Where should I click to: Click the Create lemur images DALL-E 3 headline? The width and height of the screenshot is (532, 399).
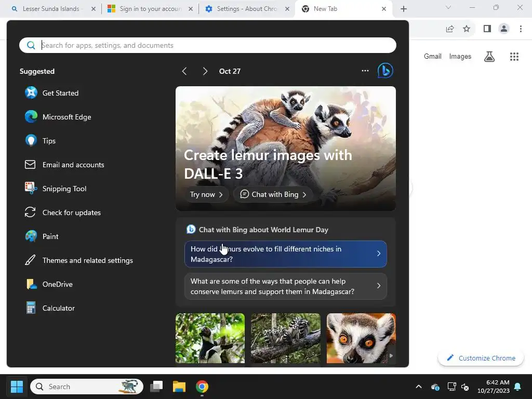[x=268, y=164]
